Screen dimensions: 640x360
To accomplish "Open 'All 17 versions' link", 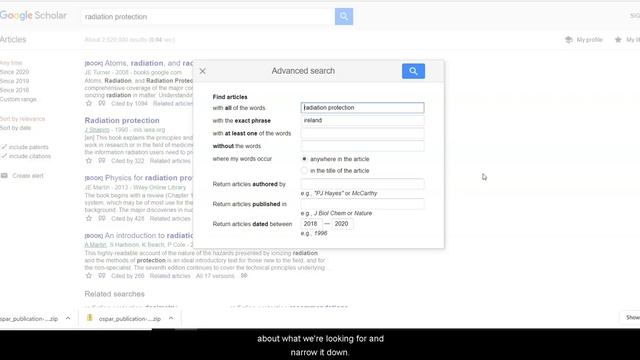I will point(215,276).
